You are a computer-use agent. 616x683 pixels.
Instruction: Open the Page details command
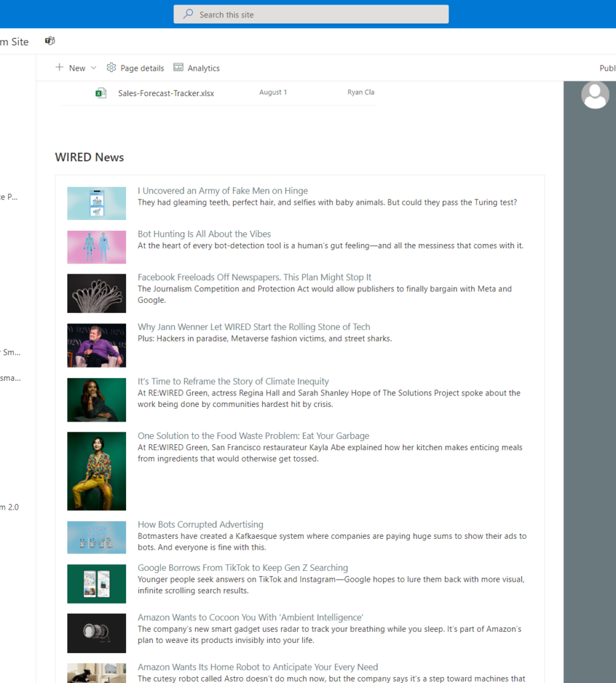[x=135, y=68]
